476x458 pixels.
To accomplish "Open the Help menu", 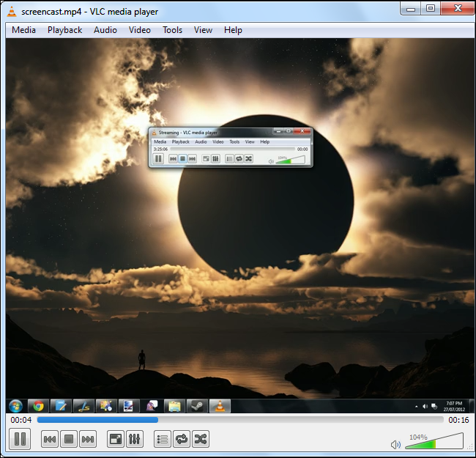I will click(233, 30).
